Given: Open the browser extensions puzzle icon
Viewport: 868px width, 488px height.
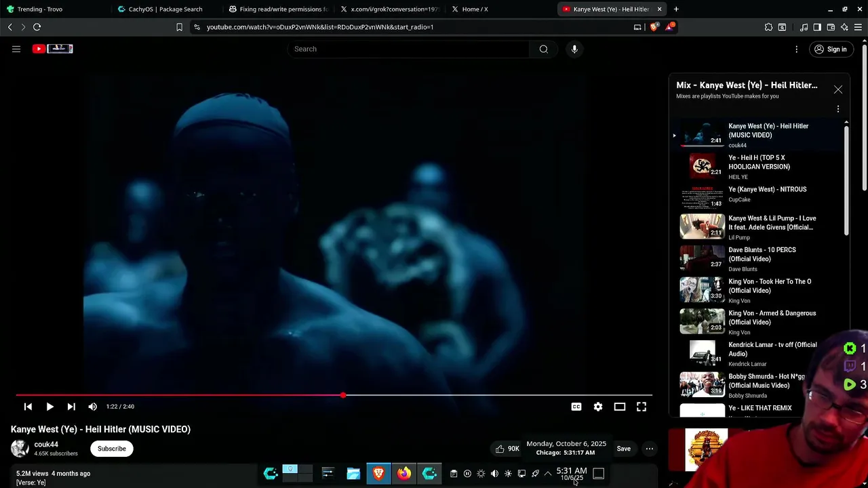Looking at the screenshot, I should (768, 27).
